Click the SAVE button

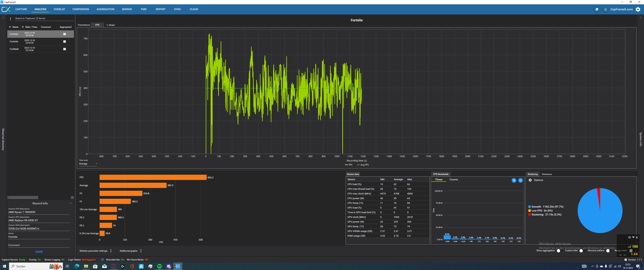(39, 252)
